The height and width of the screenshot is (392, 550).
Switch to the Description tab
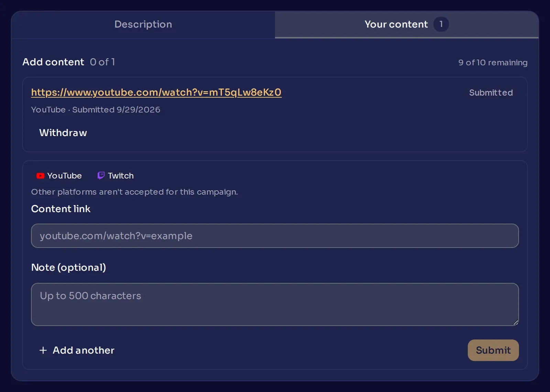pos(143,24)
